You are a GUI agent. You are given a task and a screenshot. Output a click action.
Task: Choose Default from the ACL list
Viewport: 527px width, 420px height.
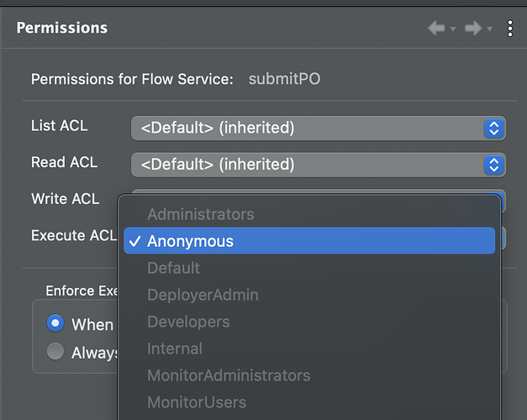click(173, 268)
